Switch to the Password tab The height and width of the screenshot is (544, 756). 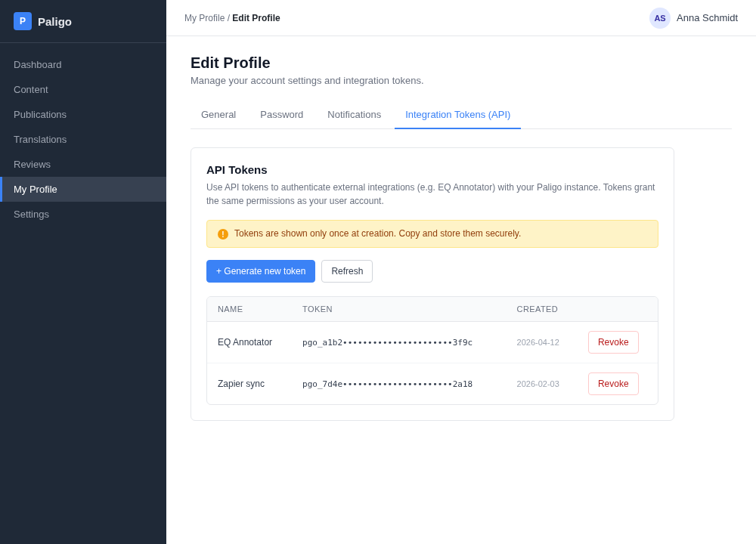pos(281,115)
